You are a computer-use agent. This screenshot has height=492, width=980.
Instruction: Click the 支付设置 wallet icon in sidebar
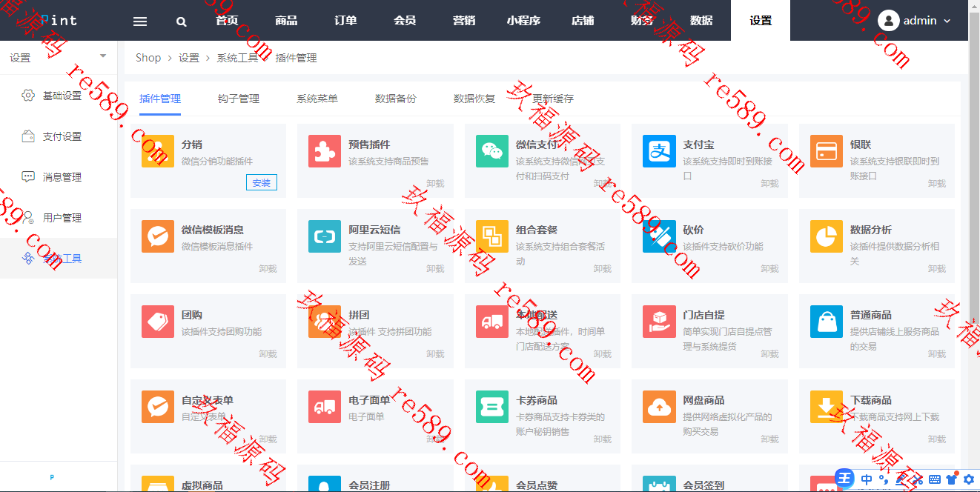click(x=28, y=136)
